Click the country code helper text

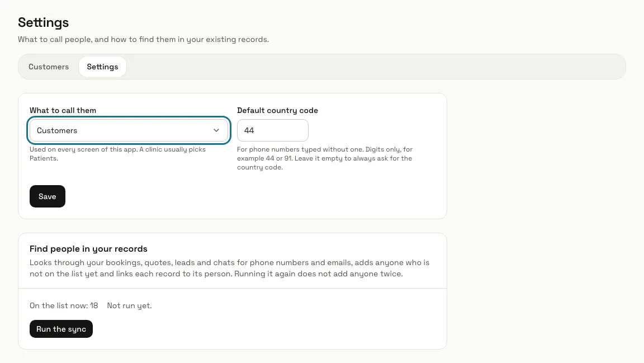[324, 158]
